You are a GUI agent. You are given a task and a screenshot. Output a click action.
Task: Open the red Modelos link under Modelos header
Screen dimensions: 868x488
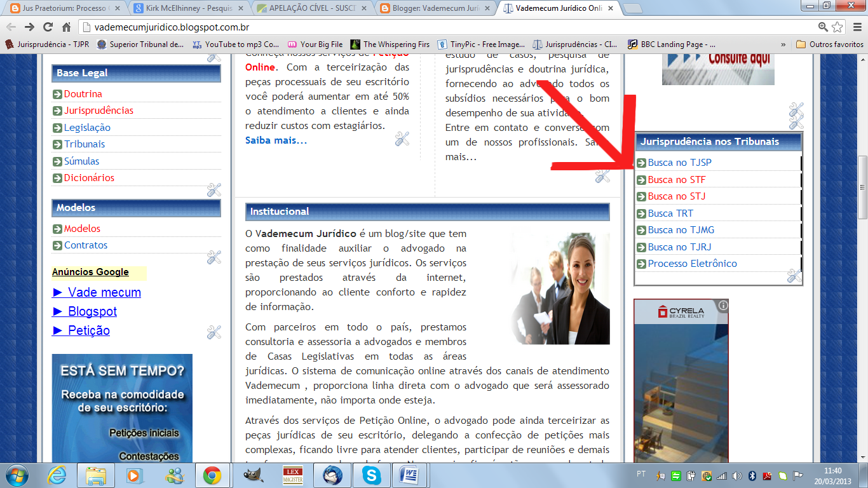[x=82, y=229]
